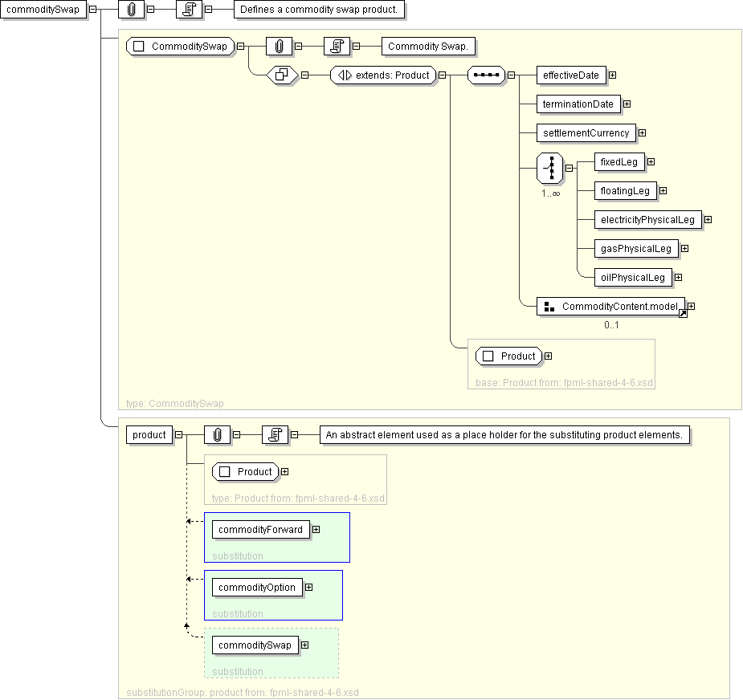743x700 pixels.
Task: Select the commoditySwap substitution element box
Action: (255, 645)
